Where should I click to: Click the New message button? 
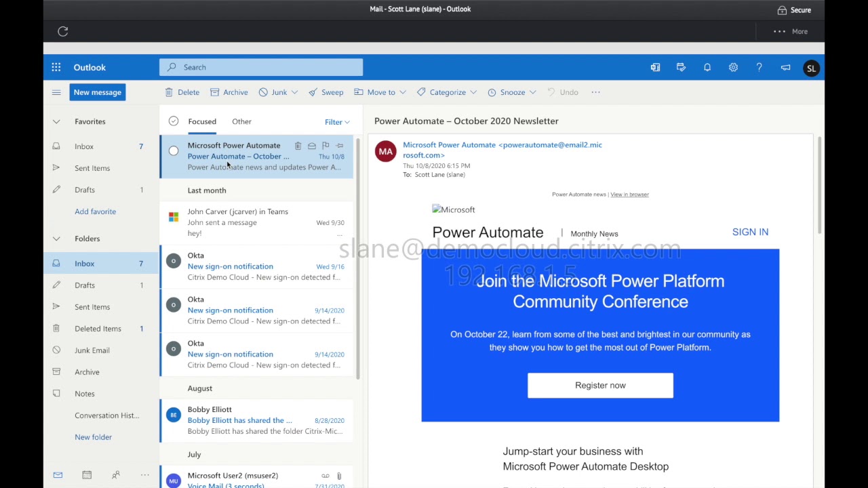tap(98, 92)
